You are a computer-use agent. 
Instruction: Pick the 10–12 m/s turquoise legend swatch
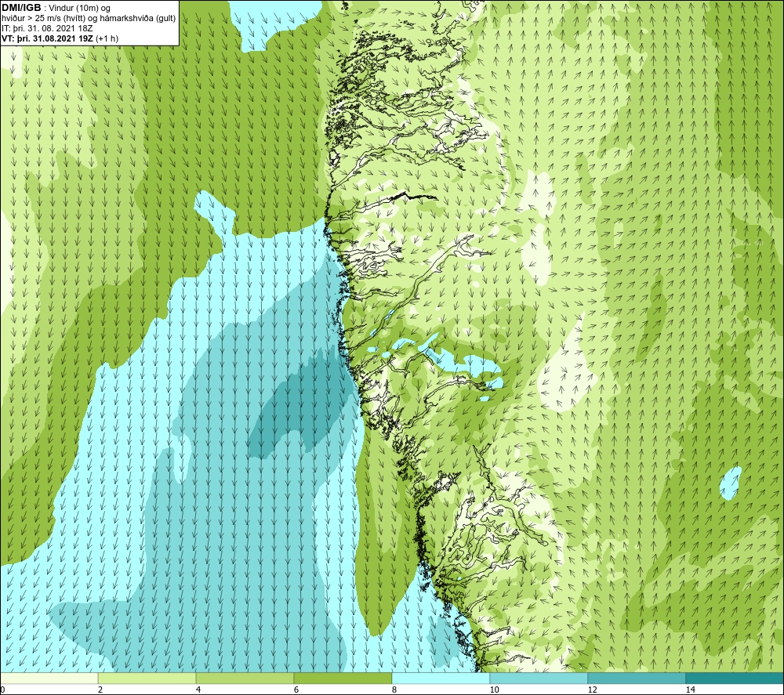539,678
